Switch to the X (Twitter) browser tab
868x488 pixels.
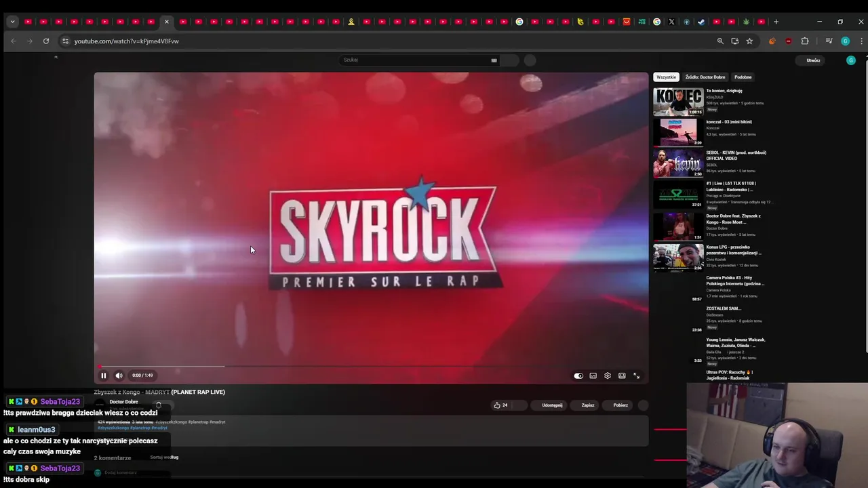coord(671,22)
